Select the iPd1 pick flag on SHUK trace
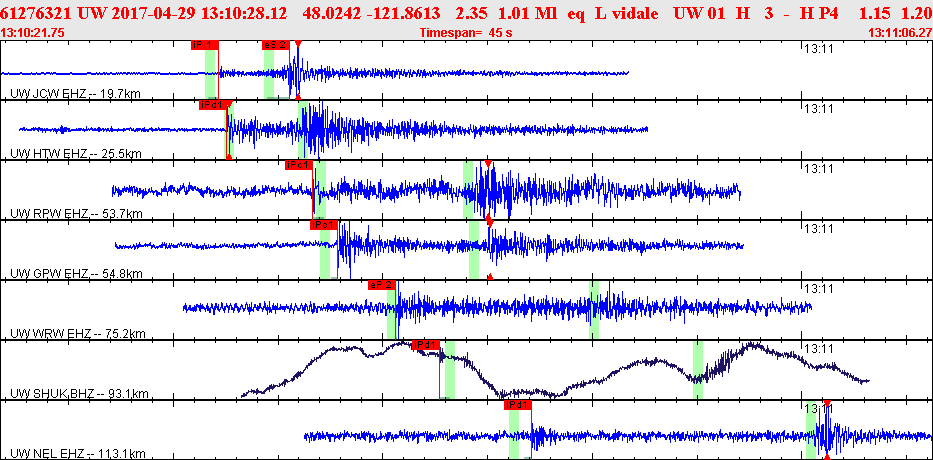Image resolution: width=933 pixels, height=460 pixels. click(x=426, y=345)
